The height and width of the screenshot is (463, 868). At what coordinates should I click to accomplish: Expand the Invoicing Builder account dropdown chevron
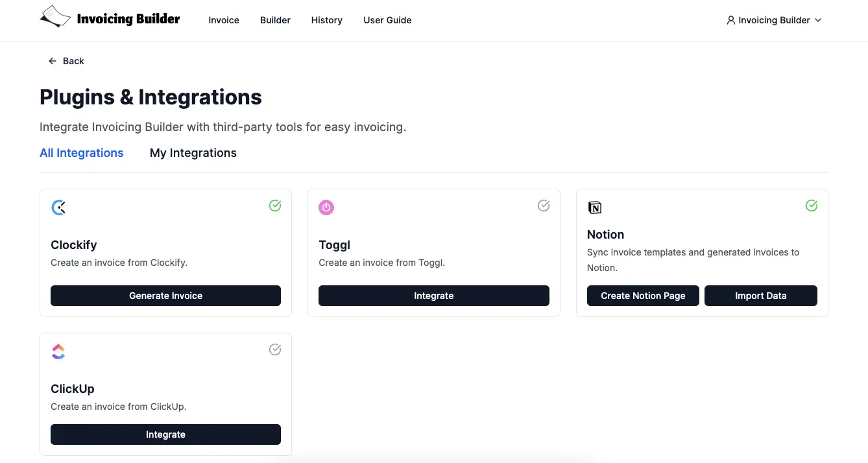[818, 20]
